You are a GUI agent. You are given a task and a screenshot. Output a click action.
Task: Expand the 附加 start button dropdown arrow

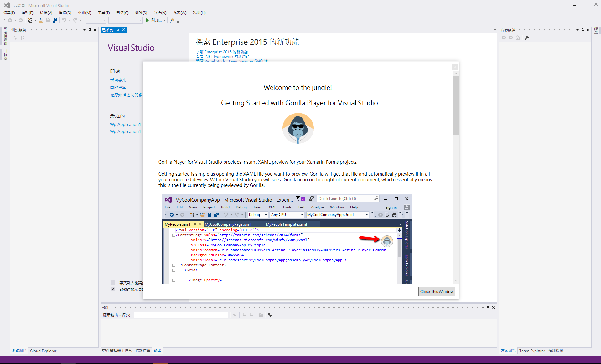(x=164, y=20)
